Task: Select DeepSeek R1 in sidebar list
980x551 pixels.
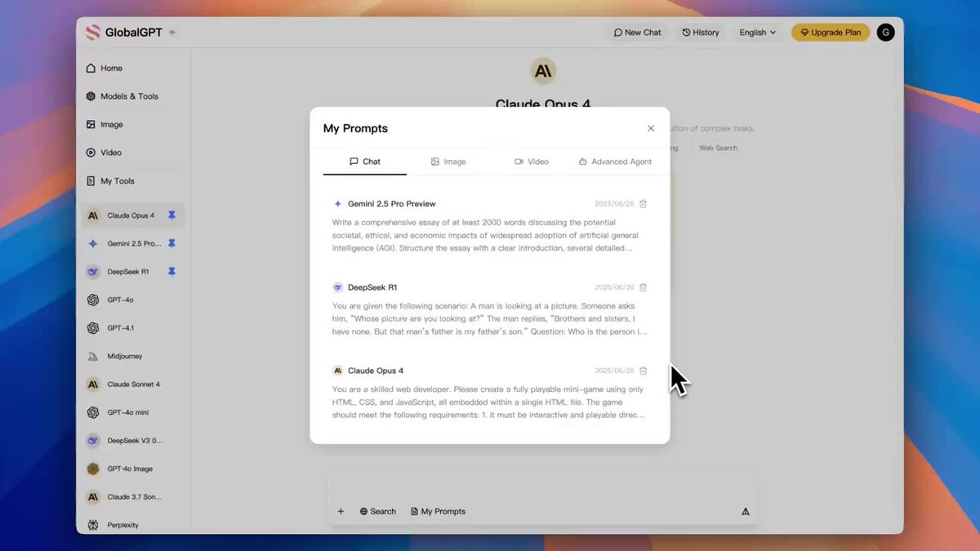Action: click(133, 272)
